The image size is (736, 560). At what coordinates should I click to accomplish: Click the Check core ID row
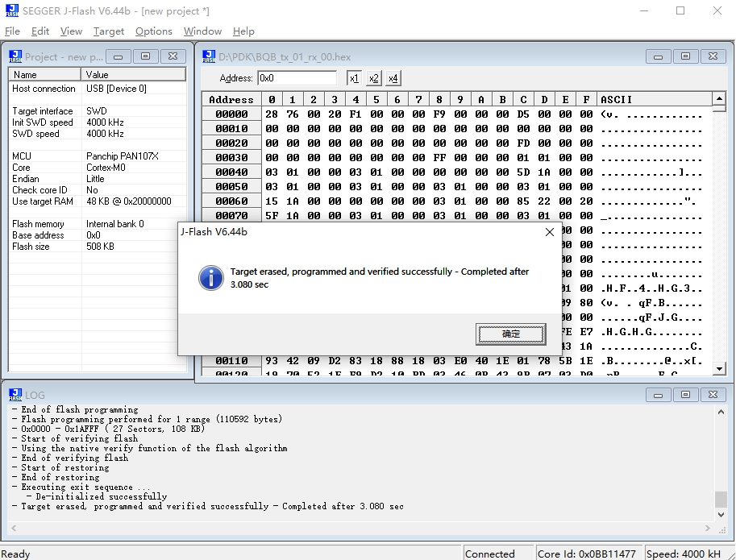[98, 190]
